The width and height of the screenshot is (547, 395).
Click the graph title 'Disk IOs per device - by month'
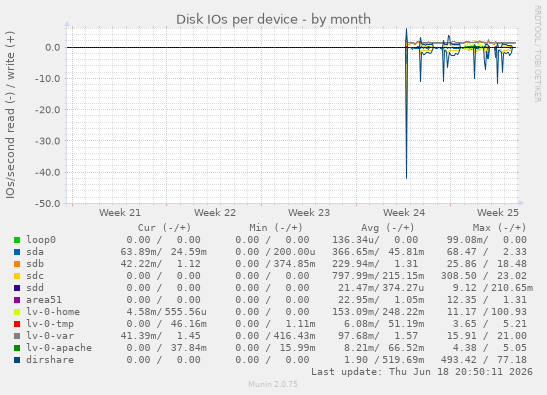(273, 20)
